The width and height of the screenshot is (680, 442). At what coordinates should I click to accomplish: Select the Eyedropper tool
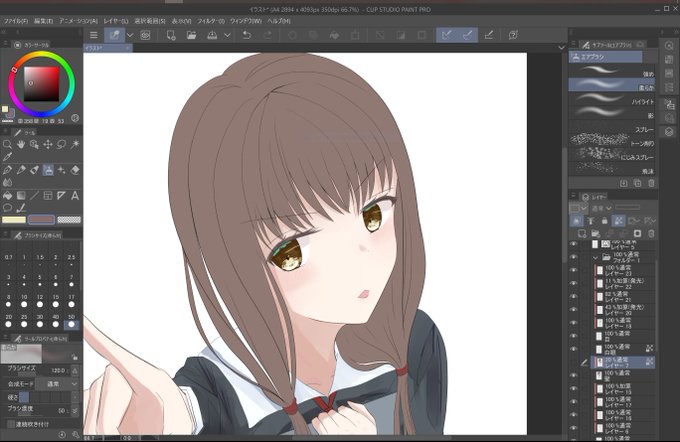(x=7, y=157)
